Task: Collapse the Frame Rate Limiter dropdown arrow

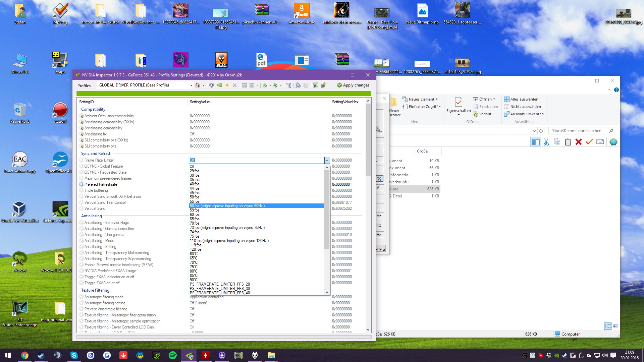Action: (327, 160)
